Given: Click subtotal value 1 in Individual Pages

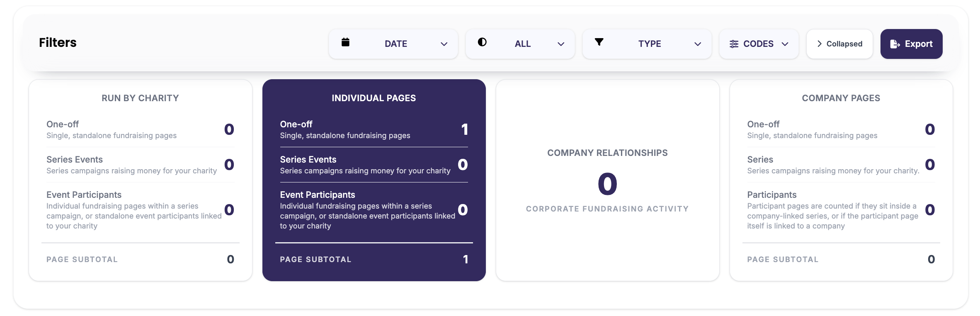Looking at the screenshot, I should pos(466,259).
